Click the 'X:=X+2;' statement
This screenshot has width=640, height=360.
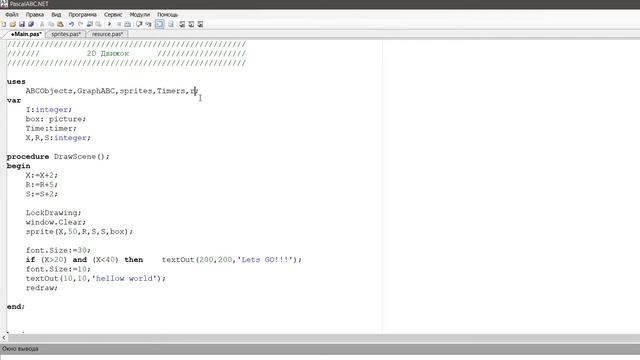point(42,176)
